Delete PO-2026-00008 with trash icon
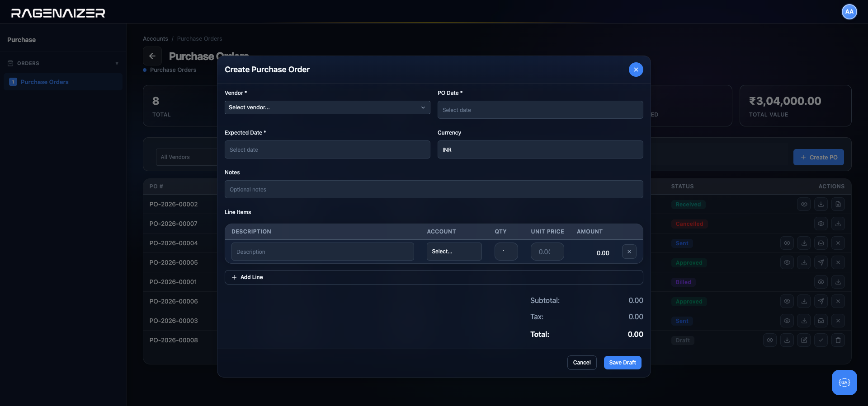868x406 pixels. [838, 340]
